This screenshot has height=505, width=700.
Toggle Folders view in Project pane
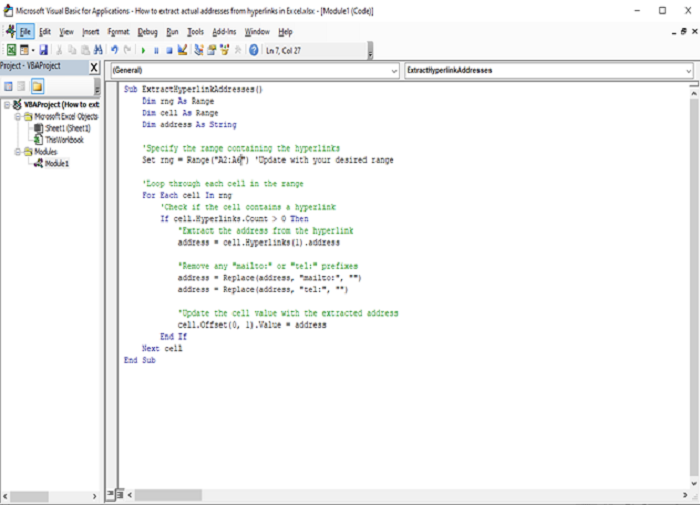38,86
